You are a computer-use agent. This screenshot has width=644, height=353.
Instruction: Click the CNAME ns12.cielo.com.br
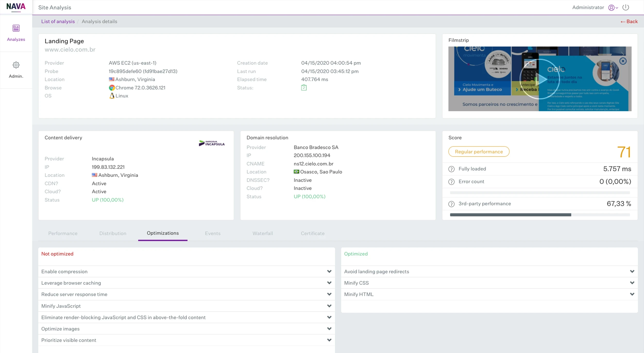pyautogui.click(x=313, y=164)
